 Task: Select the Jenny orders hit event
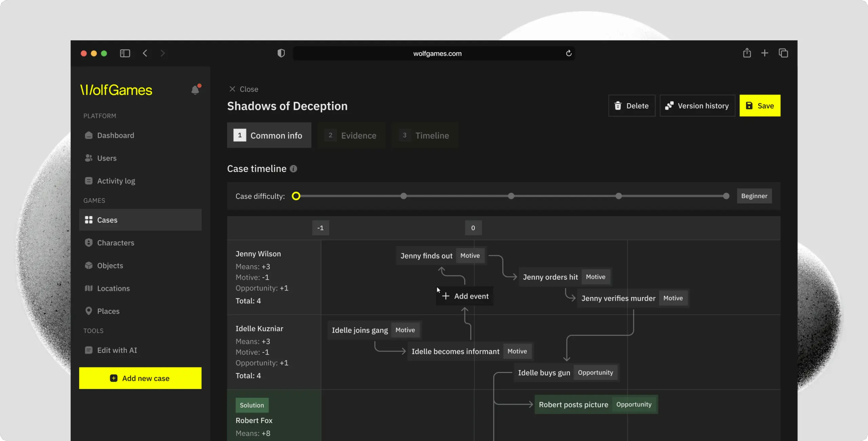pyautogui.click(x=550, y=277)
